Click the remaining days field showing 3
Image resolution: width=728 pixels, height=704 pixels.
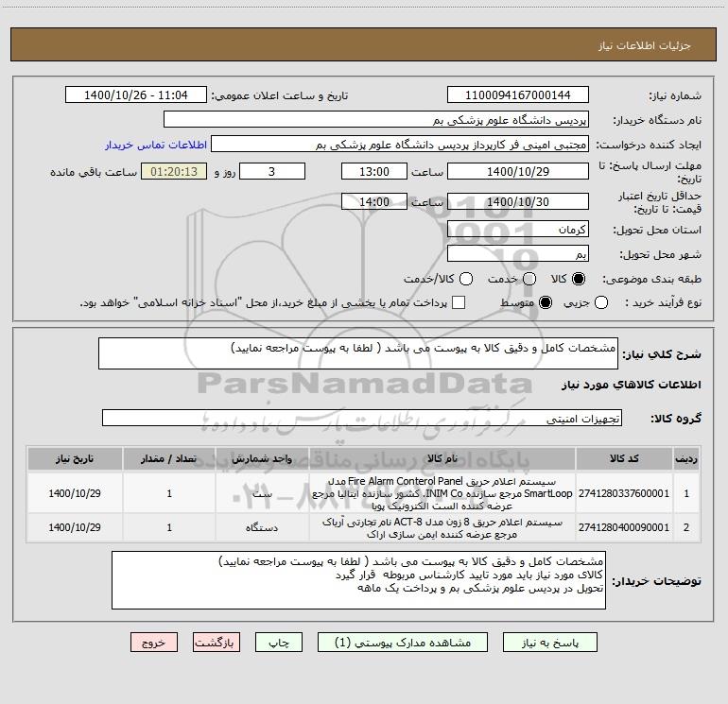pos(272,171)
